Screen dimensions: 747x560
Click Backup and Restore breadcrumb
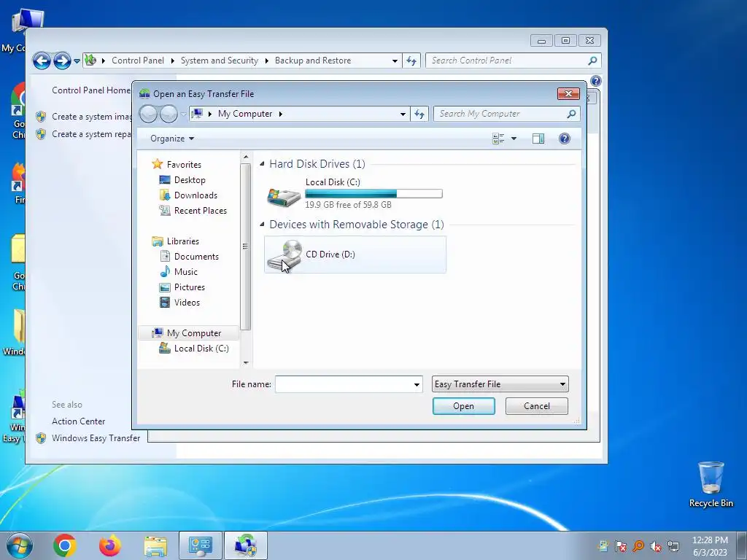click(x=312, y=61)
